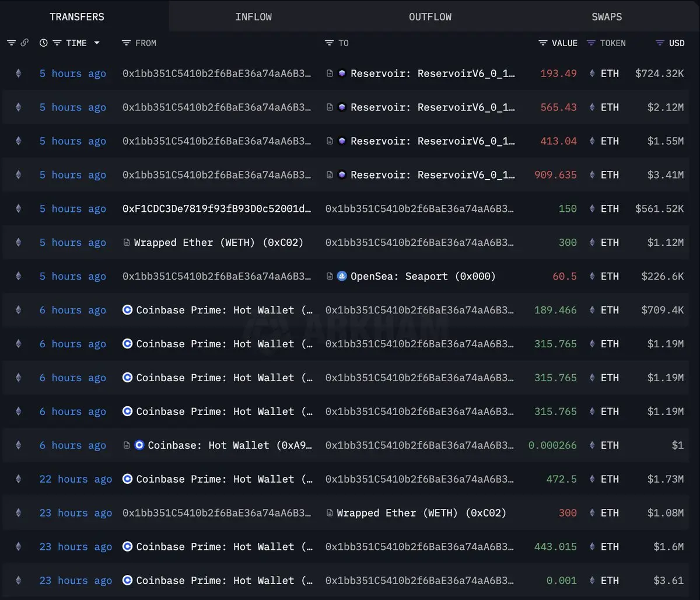Click the value 443.015
700x600 pixels.
pos(555,547)
